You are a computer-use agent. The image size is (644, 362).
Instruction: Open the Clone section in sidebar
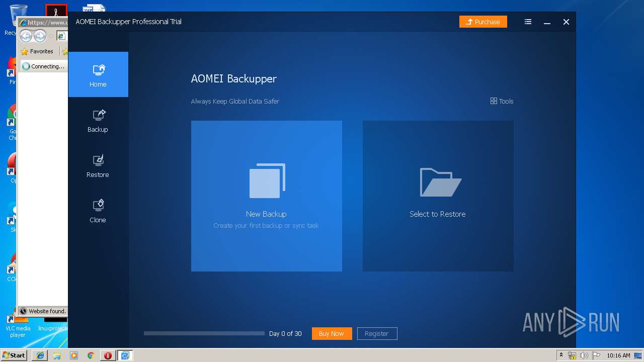[x=98, y=211]
